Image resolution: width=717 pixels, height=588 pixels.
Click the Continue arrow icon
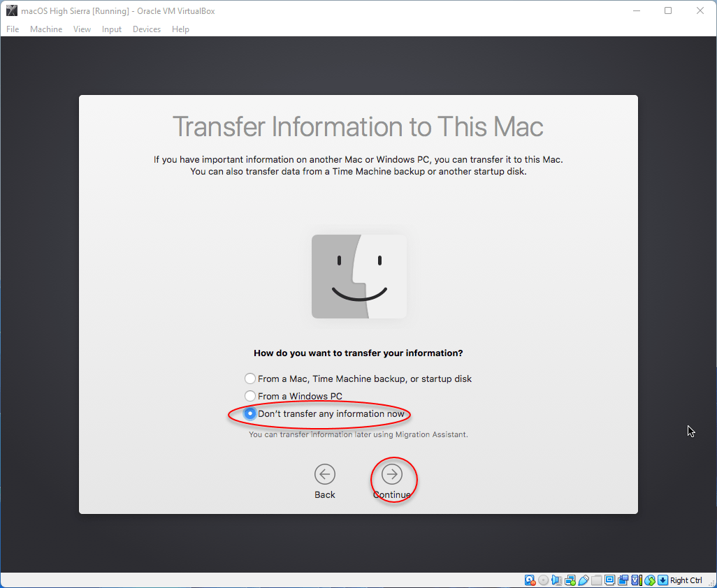(392, 474)
